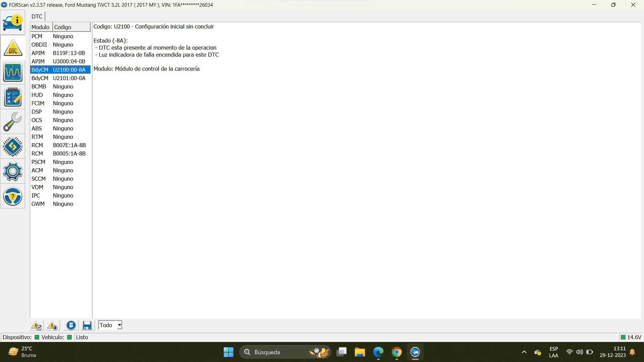The width and height of the screenshot is (644, 362).
Task: Open Google Chrome from the taskbar
Action: tap(397, 352)
